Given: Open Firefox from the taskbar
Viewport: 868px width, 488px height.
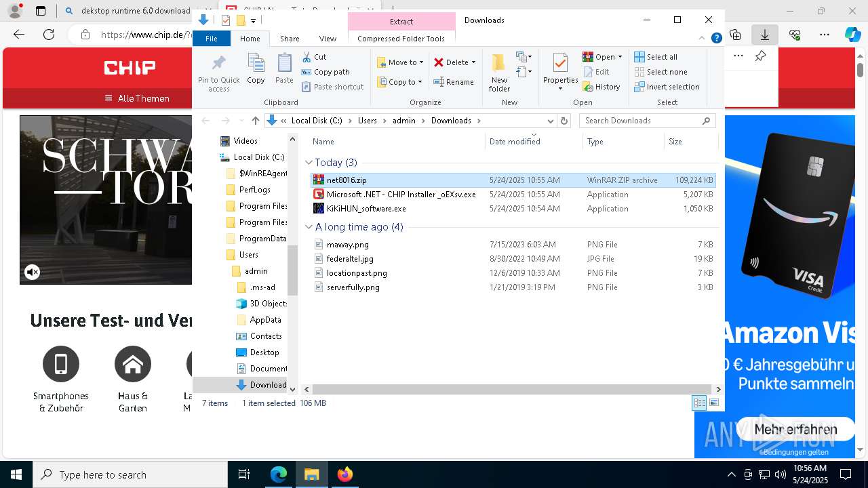Looking at the screenshot, I should 344,474.
